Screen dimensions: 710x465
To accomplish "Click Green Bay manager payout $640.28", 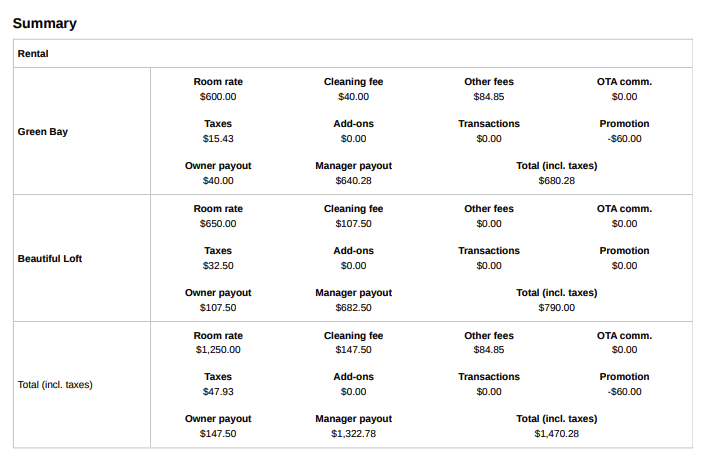I will point(353,181).
